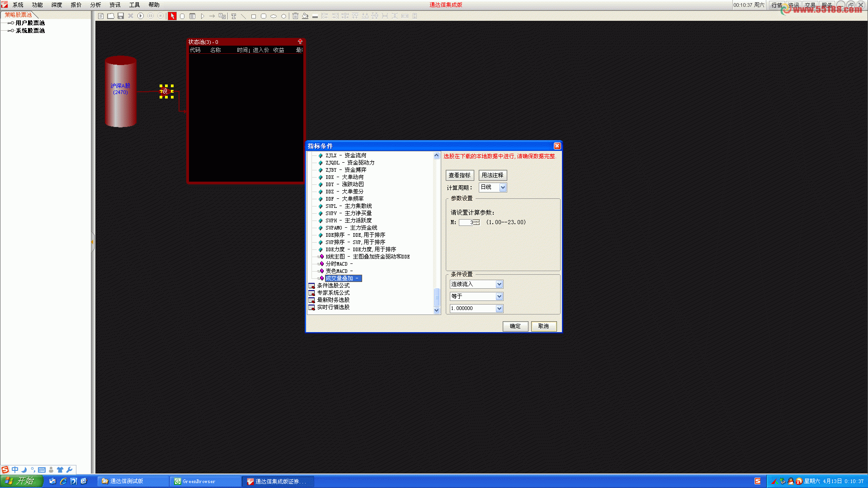Image resolution: width=868 pixels, height=488 pixels.
Task: Click the 沪深A股 red cylinder pool
Action: coord(121,92)
